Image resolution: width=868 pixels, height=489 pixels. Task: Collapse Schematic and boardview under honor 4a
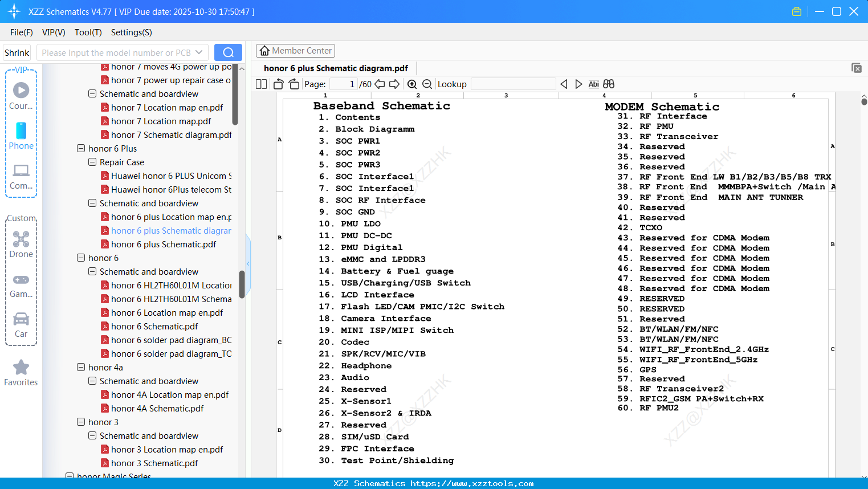click(92, 381)
